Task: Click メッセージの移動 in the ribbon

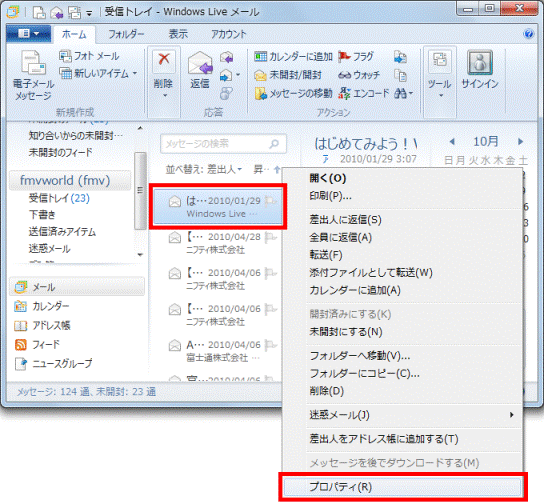Action: point(293,93)
